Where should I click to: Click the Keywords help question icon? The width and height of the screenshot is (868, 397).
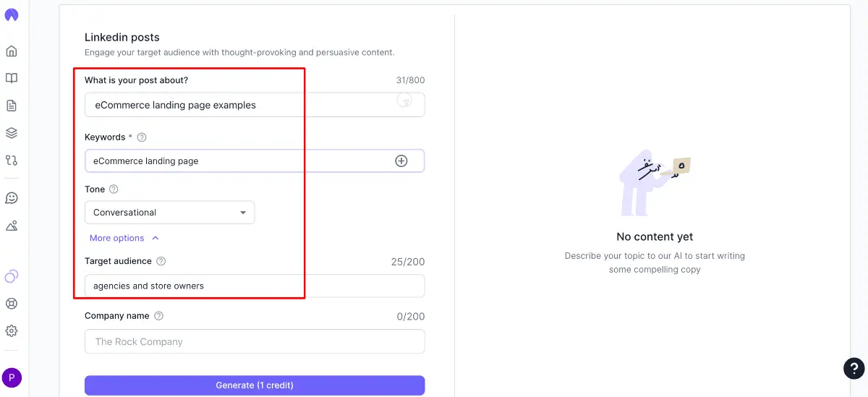coord(142,137)
